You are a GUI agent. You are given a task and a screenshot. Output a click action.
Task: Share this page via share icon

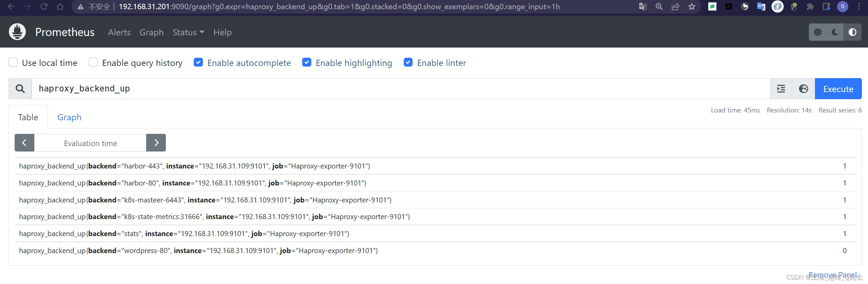click(x=675, y=6)
